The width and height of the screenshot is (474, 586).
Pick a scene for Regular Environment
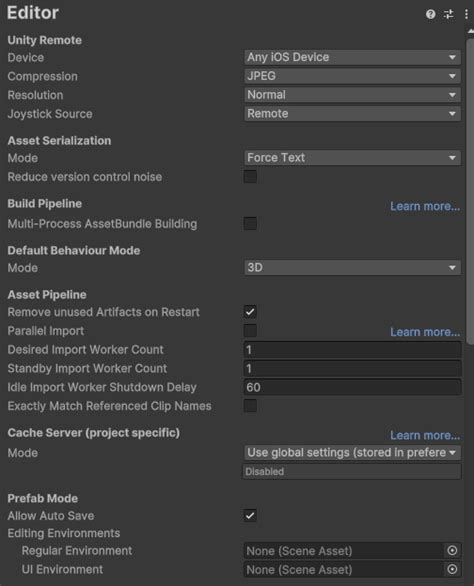[x=452, y=550]
